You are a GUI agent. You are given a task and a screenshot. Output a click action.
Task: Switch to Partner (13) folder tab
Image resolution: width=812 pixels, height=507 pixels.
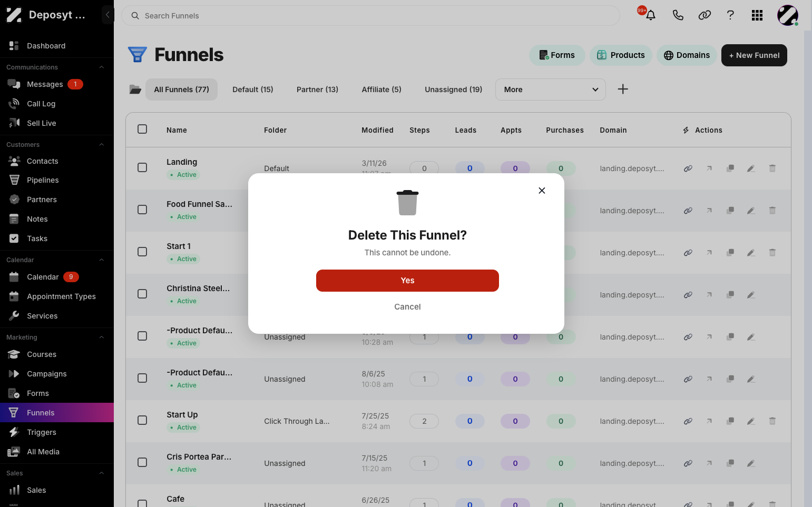[x=317, y=90]
